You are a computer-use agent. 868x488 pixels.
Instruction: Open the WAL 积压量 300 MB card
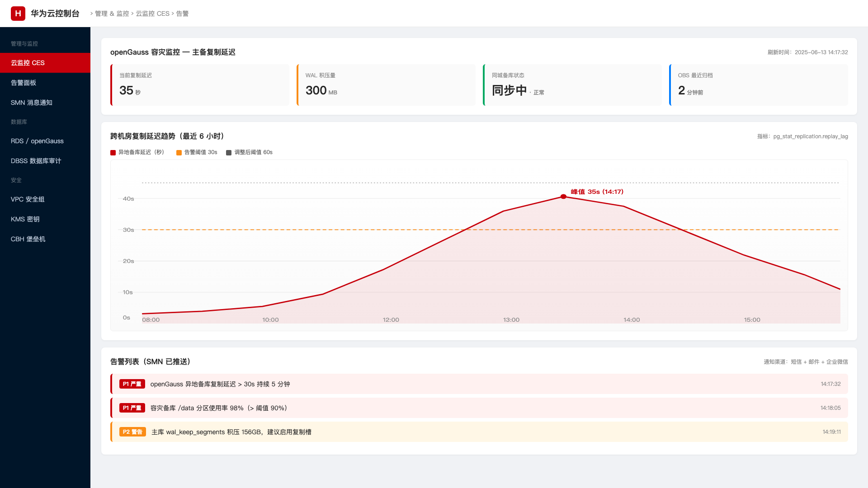tap(386, 85)
